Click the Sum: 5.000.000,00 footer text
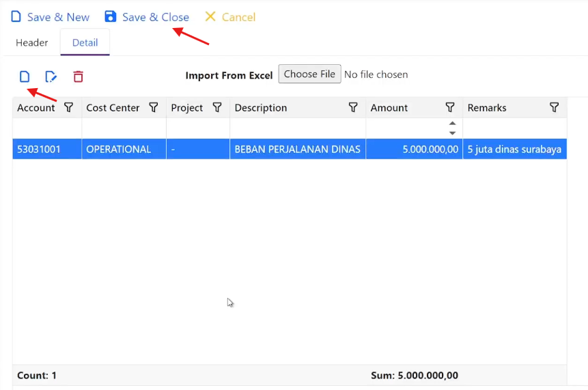This screenshot has width=588, height=390. tap(415, 376)
